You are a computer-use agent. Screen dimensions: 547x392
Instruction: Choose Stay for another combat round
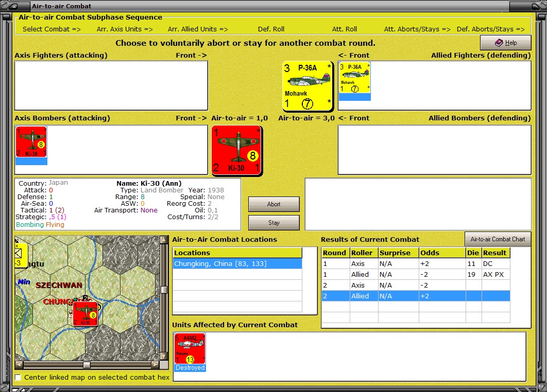coord(274,223)
